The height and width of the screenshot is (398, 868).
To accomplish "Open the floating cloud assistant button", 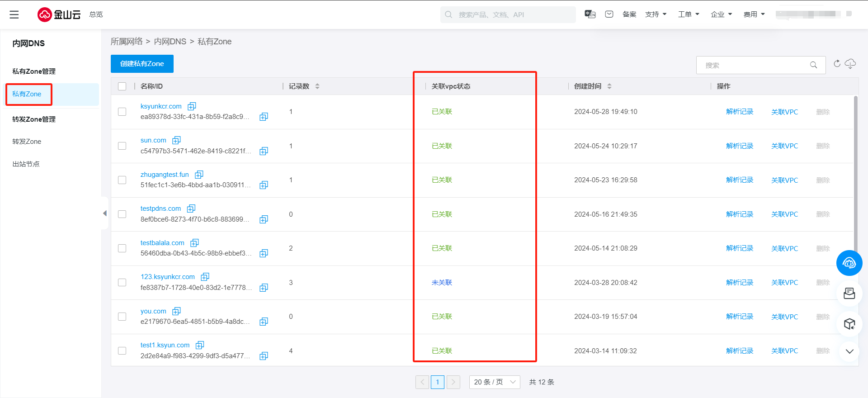I will click(x=849, y=263).
